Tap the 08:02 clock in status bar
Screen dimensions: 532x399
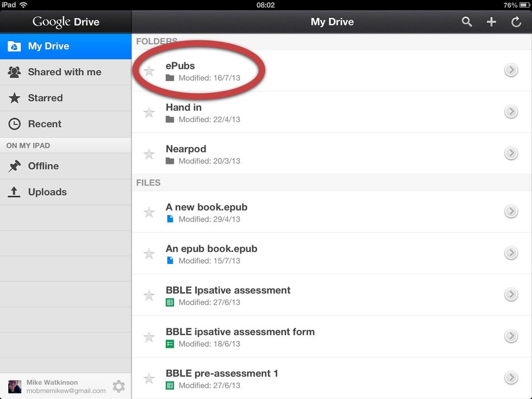[265, 5]
